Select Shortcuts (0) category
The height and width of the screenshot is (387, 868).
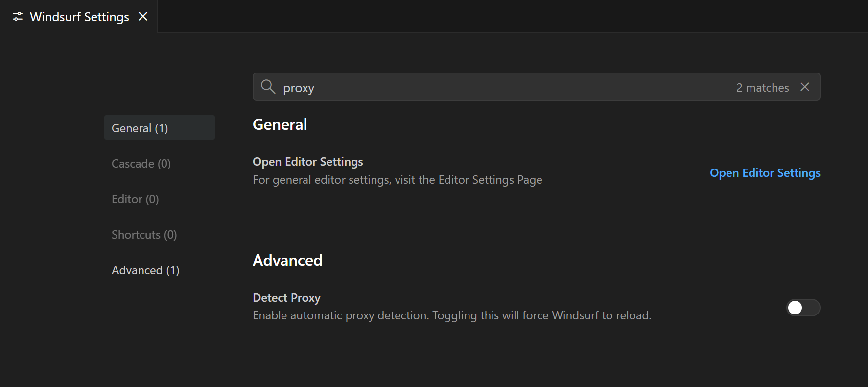click(160, 235)
